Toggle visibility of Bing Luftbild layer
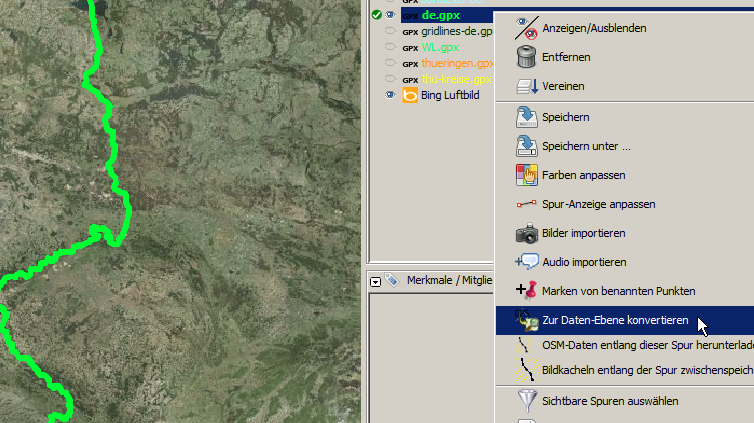 pos(390,96)
